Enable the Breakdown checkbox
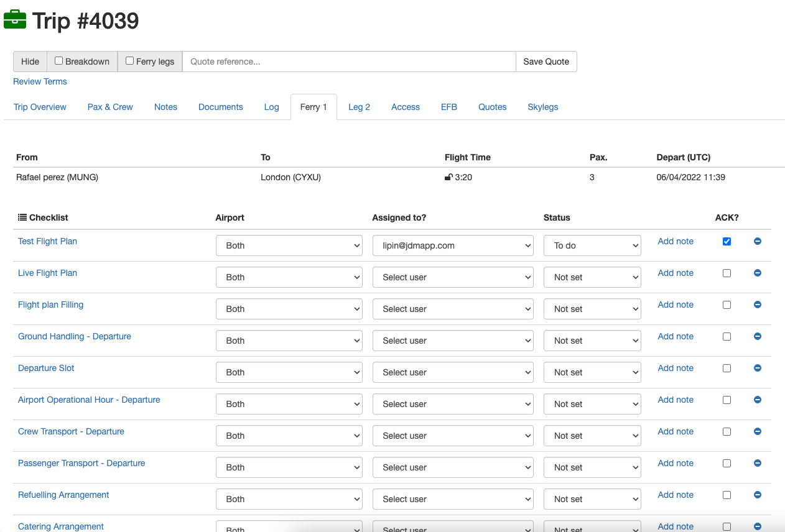The height and width of the screenshot is (532, 785). coord(58,61)
